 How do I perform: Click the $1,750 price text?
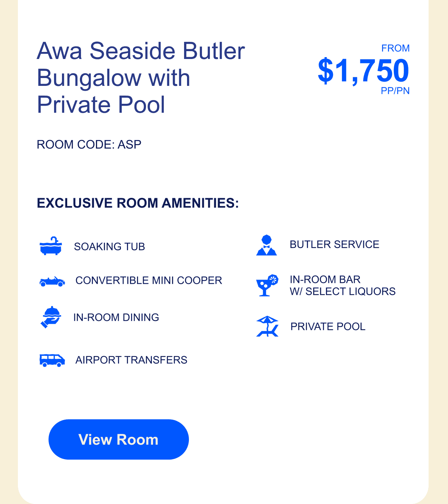click(363, 71)
